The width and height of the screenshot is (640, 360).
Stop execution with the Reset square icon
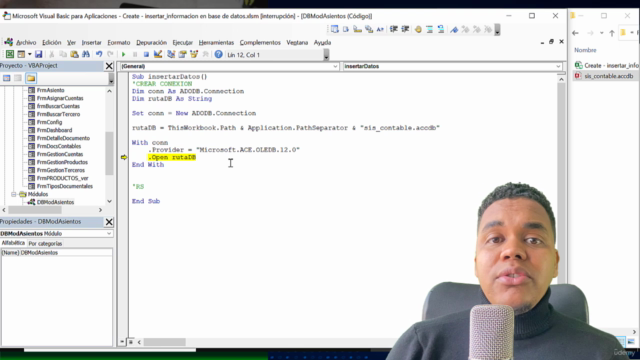point(146,54)
